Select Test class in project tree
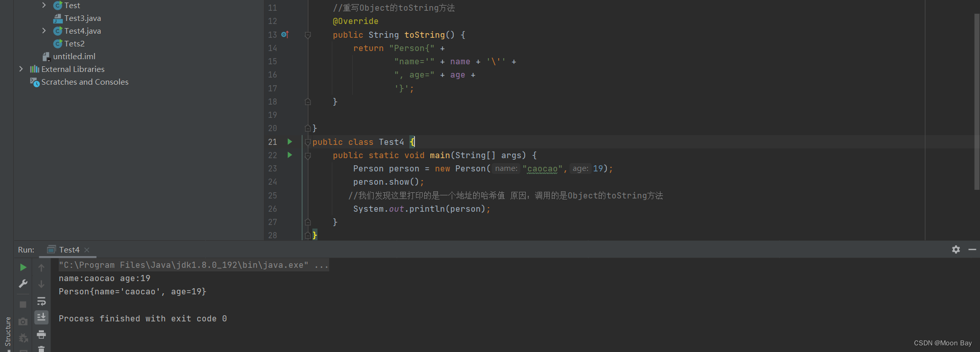 pyautogui.click(x=72, y=5)
